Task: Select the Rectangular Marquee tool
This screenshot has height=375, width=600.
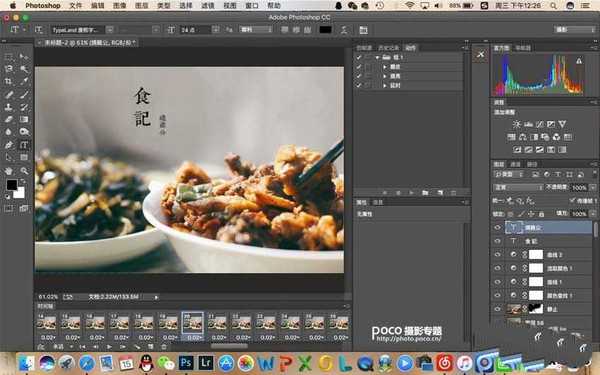Action: coord(8,57)
